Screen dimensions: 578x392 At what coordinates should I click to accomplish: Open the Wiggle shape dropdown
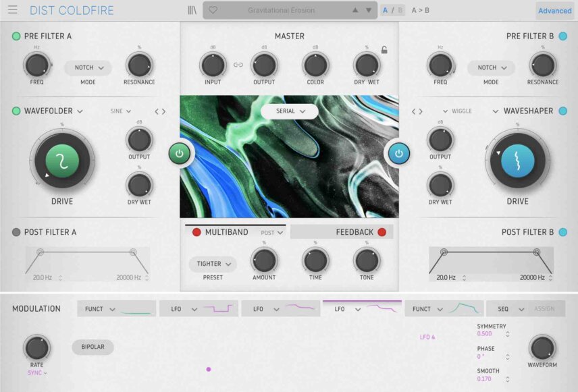tap(457, 111)
